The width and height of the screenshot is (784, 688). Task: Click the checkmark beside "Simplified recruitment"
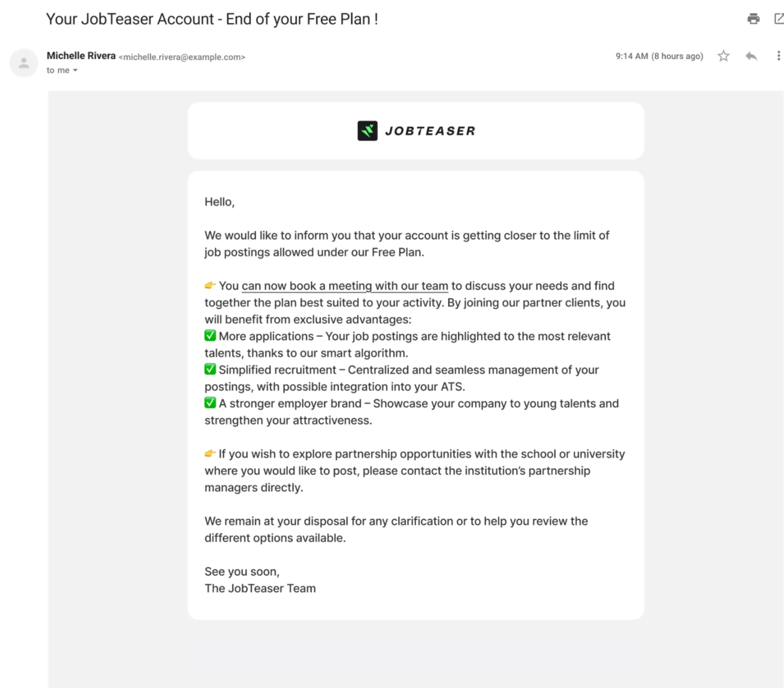(210, 369)
